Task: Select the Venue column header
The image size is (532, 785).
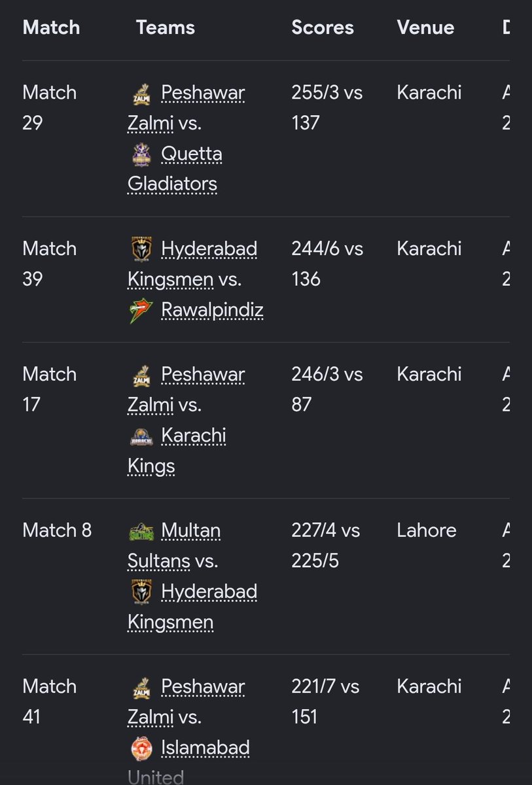Action: coord(425,27)
